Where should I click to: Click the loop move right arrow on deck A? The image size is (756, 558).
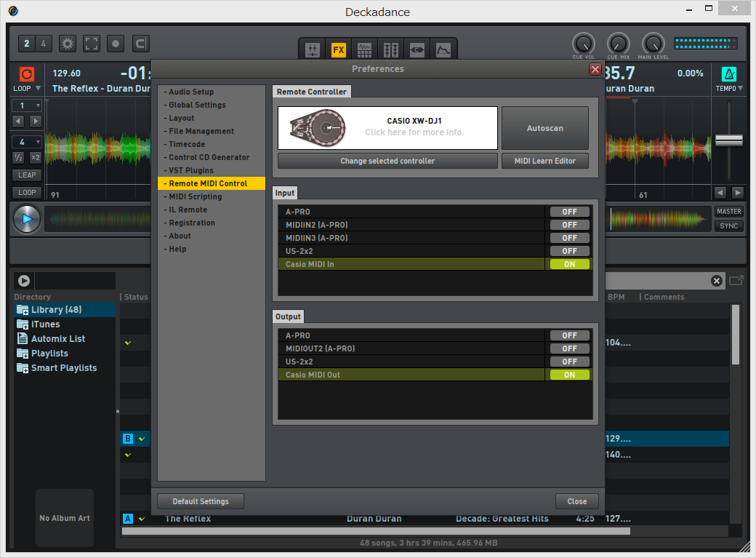click(x=35, y=121)
